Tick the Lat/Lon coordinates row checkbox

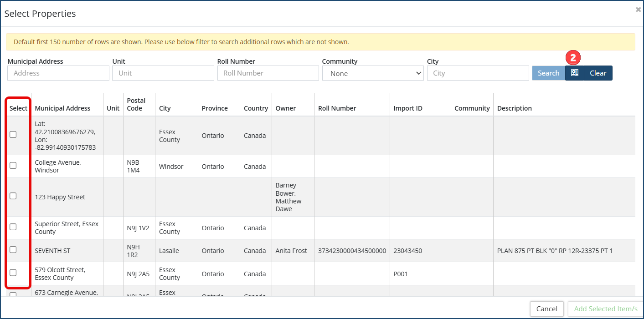point(13,135)
